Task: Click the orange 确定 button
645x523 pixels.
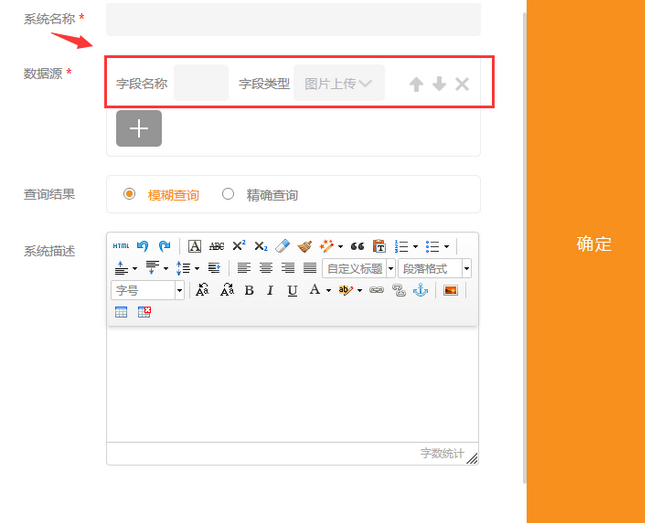Action: pos(593,244)
